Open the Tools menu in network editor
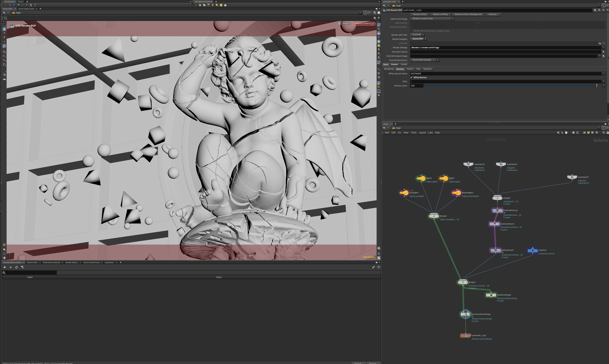The width and height of the screenshot is (609, 364). click(414, 133)
